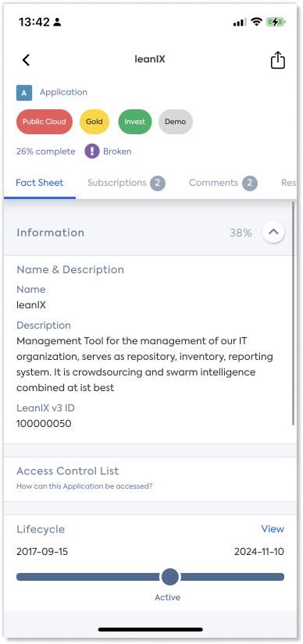The image size is (303, 644).
Task: Open the partially visible Res tab
Action: click(289, 183)
